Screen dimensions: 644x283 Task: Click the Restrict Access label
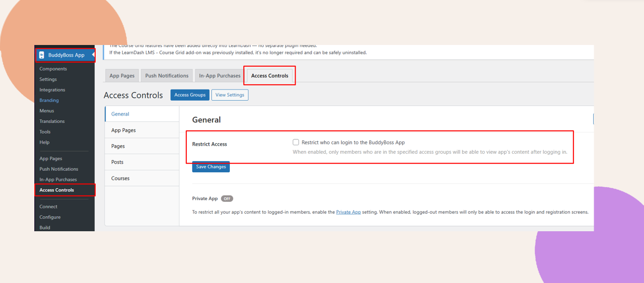tap(210, 144)
